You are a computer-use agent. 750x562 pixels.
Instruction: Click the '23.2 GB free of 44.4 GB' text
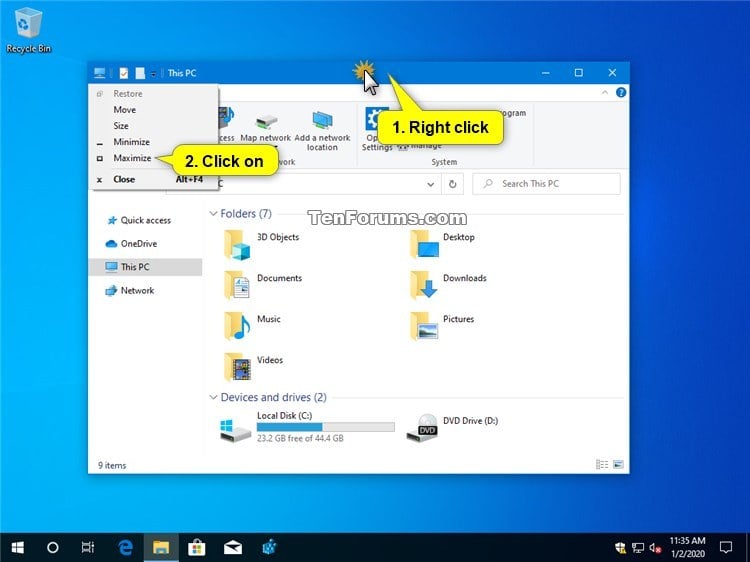(300, 438)
